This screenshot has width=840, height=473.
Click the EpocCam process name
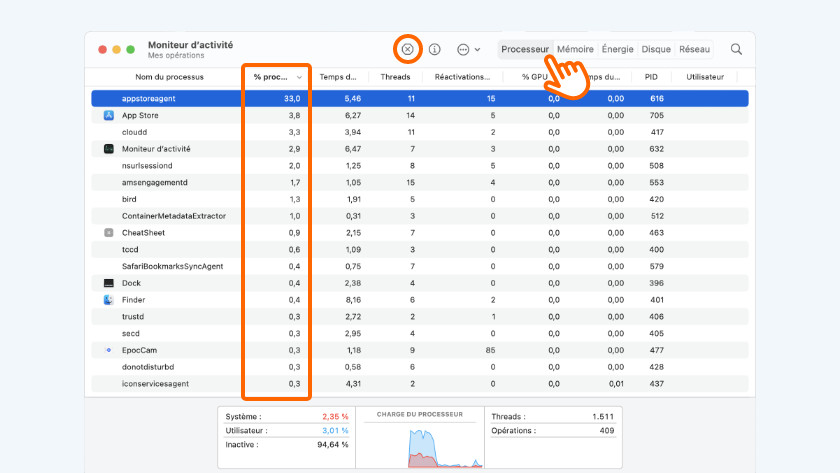pos(139,350)
